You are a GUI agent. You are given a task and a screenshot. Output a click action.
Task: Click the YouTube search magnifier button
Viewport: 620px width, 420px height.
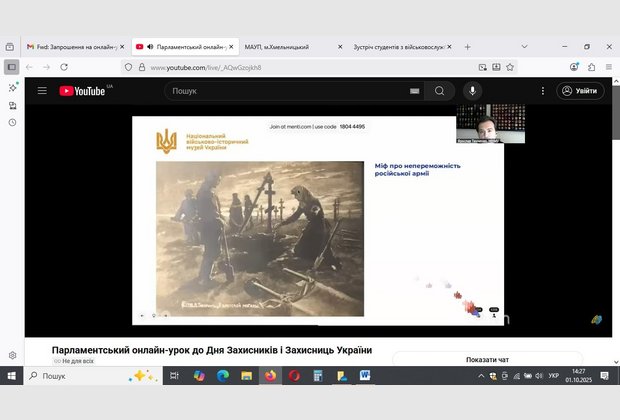[438, 91]
